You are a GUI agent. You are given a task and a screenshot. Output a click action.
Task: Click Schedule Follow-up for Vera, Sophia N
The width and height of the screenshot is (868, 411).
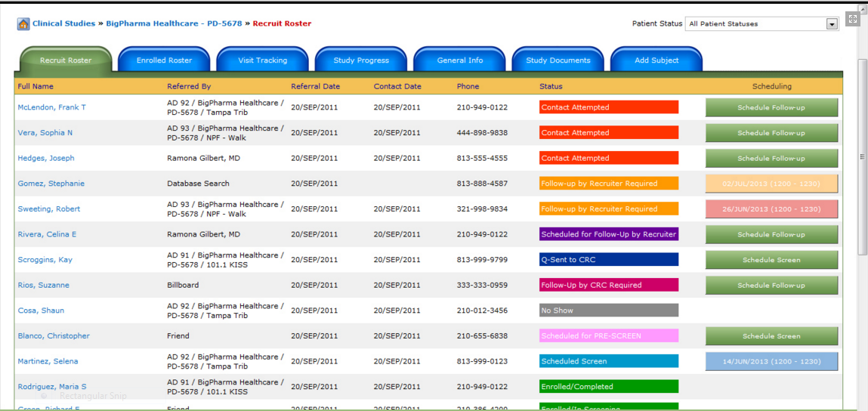[x=771, y=133]
